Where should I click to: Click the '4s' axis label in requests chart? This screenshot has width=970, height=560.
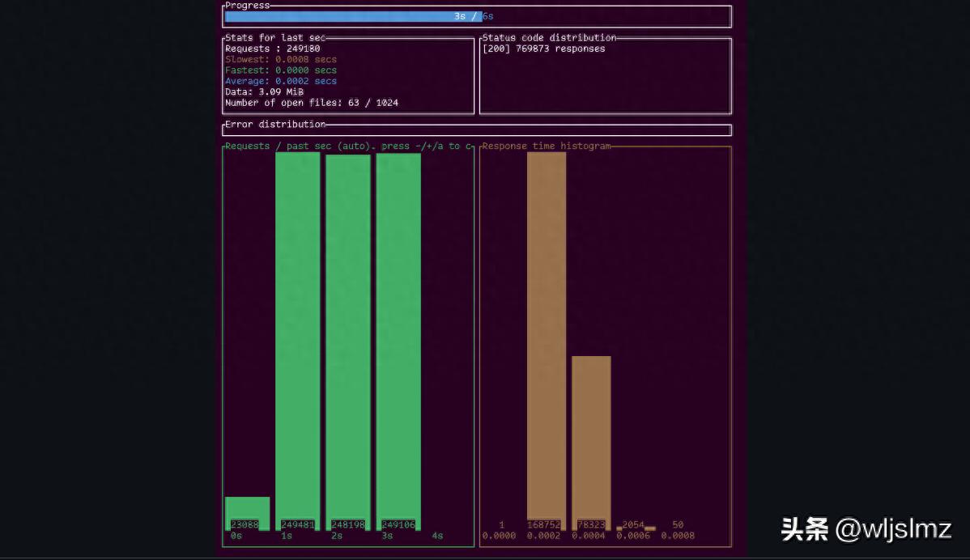click(x=437, y=535)
